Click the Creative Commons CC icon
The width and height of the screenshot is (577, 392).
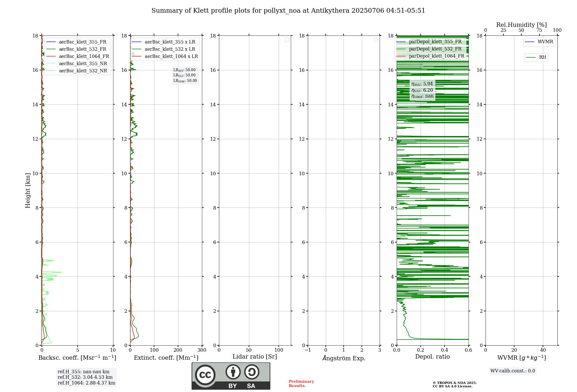coord(205,375)
